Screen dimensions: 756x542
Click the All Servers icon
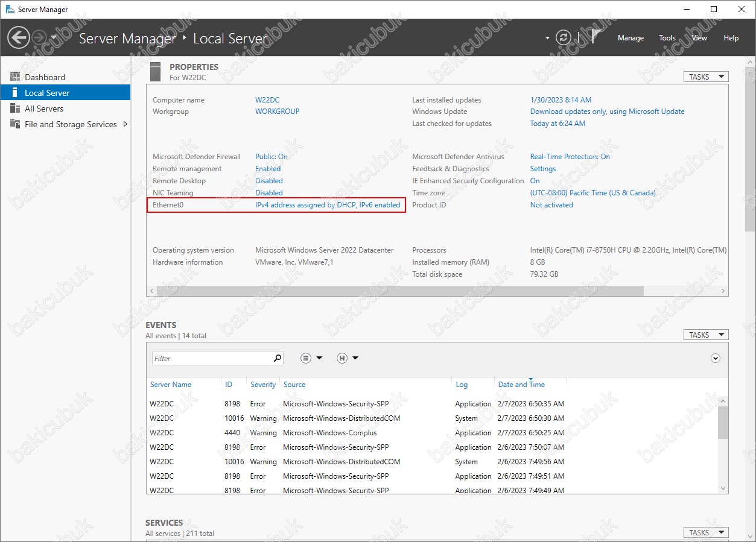15,109
